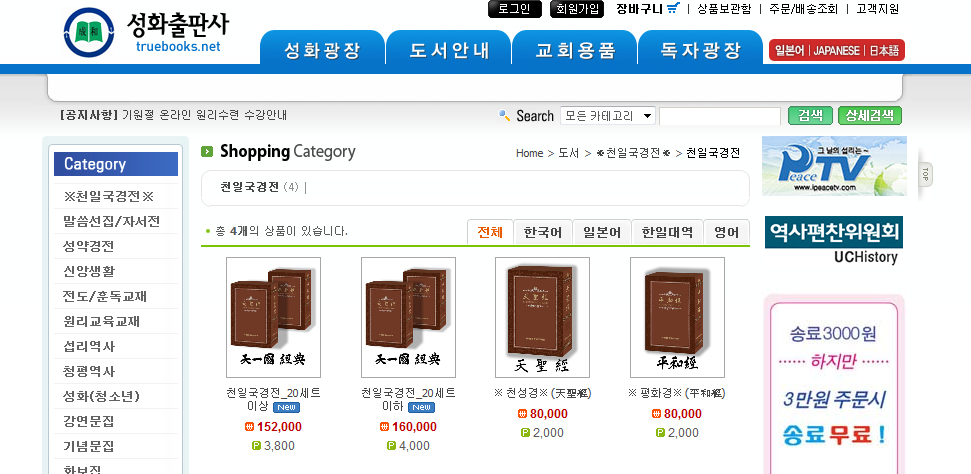Open the shopping cart icon
971x474 pixels.
click(x=673, y=9)
